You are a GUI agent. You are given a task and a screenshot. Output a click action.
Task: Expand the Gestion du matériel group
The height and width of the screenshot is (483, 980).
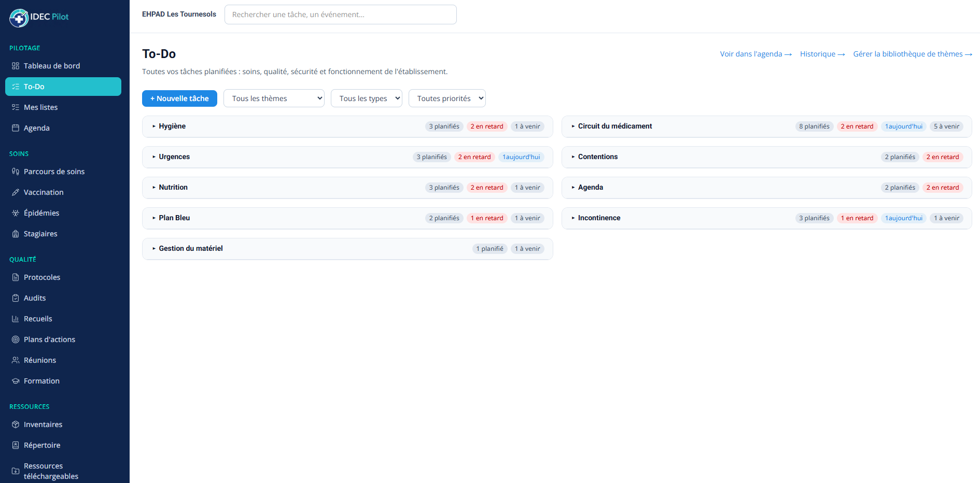tap(347, 249)
